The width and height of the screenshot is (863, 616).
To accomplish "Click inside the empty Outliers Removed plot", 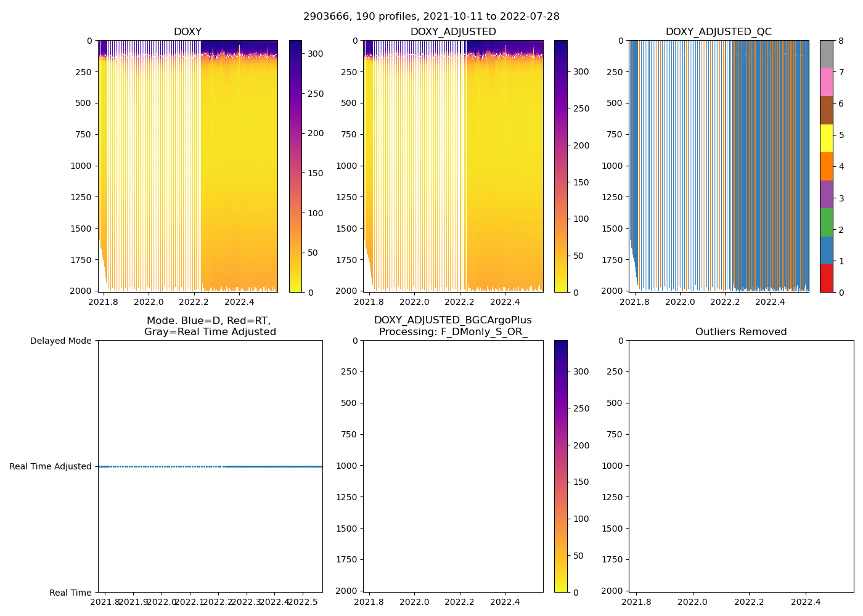I will (x=741, y=466).
